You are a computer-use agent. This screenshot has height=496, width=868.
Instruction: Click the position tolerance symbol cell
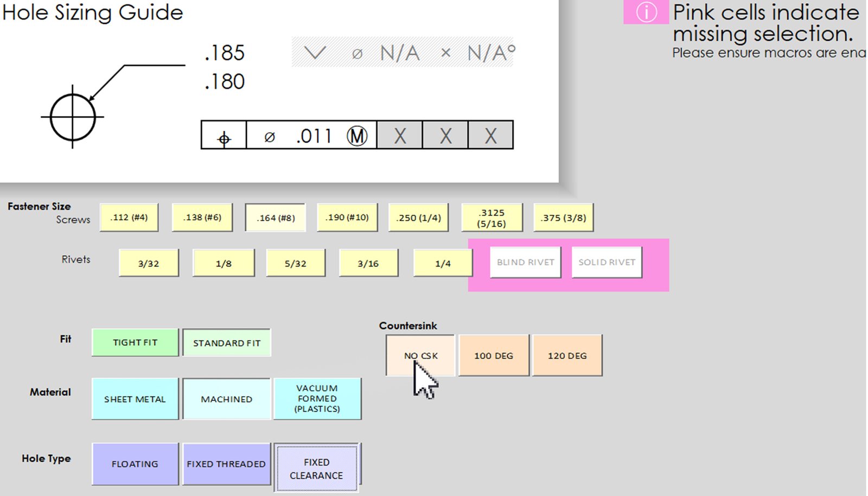tap(224, 135)
